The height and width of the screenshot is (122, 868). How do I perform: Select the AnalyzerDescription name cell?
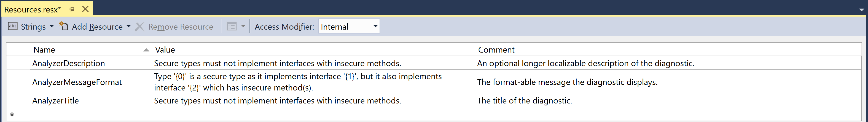pos(91,63)
